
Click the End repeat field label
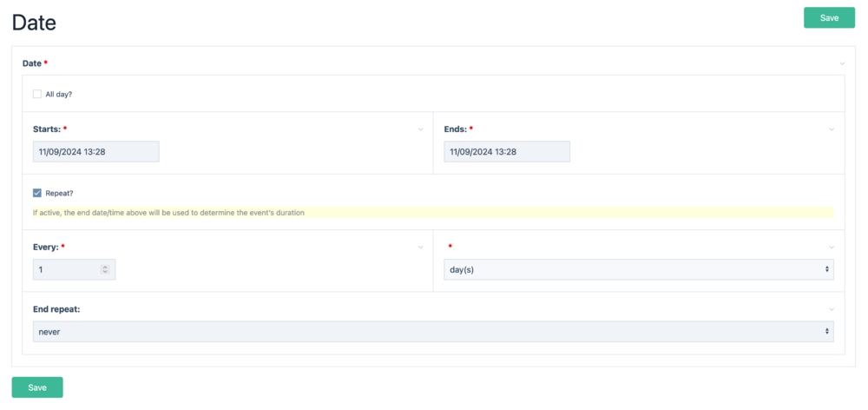(62, 309)
